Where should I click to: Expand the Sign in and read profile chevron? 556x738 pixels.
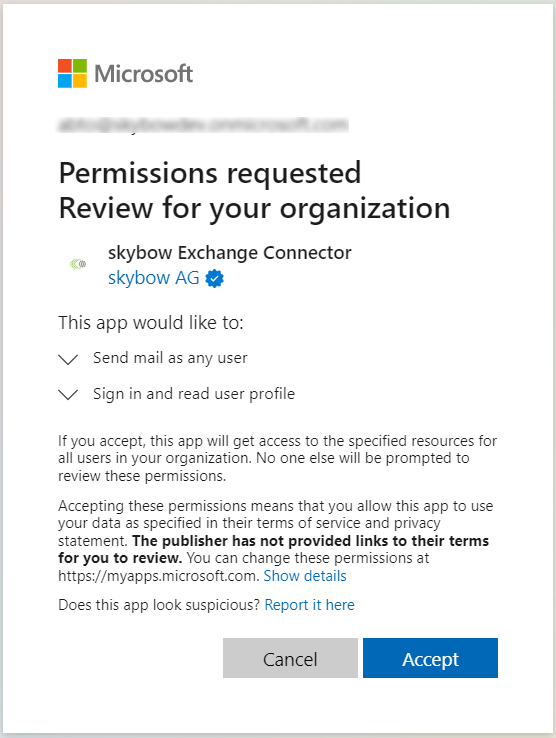pyautogui.click(x=68, y=394)
